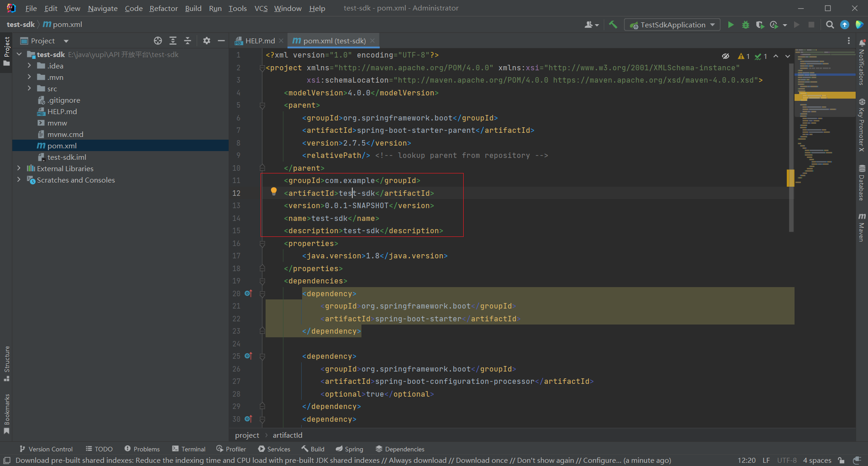Open the Terminal tool window
868x466 pixels.
(189, 449)
